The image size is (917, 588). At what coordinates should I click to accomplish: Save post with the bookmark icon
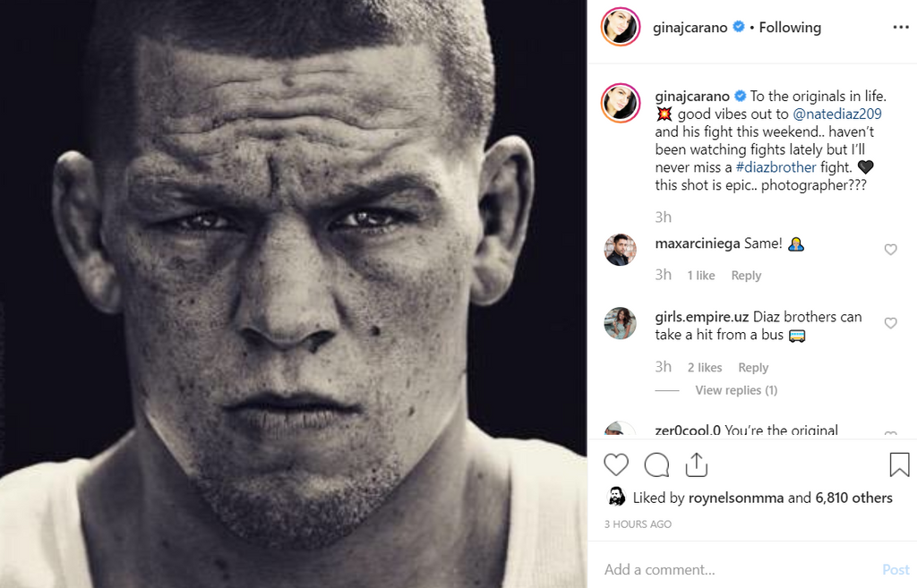899,464
